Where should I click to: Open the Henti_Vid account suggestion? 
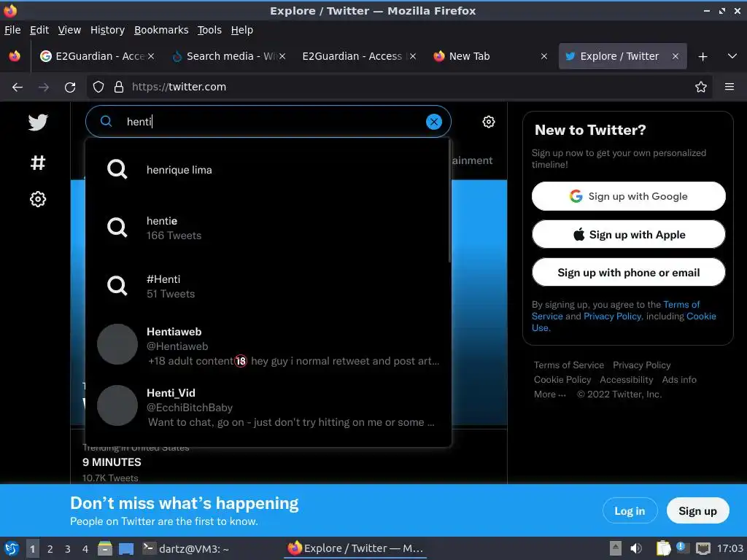coord(268,407)
